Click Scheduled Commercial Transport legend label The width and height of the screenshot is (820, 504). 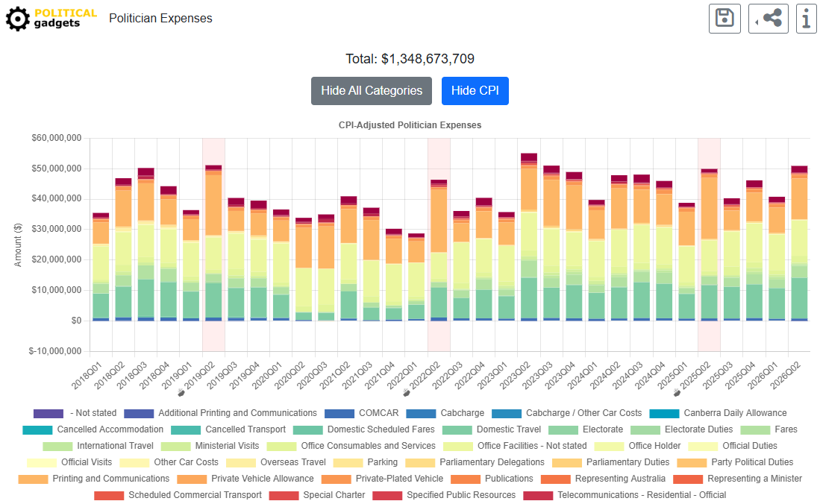195,494
